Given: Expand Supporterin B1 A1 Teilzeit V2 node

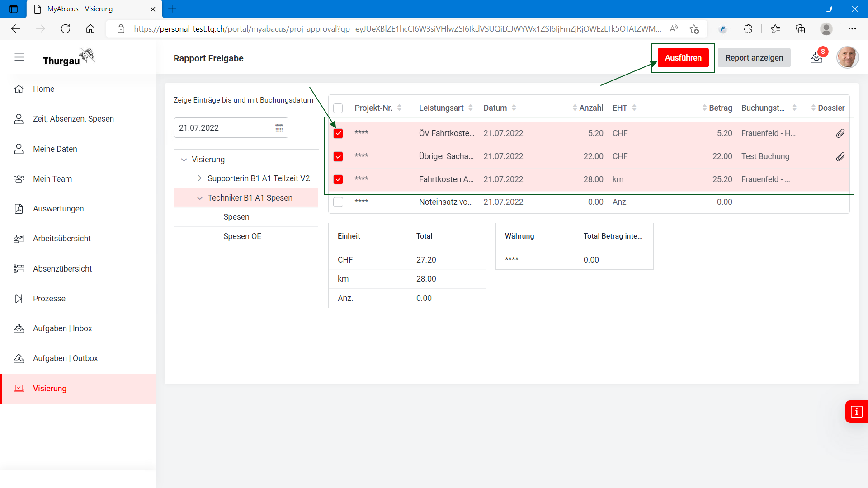Looking at the screenshot, I should pyautogui.click(x=200, y=178).
